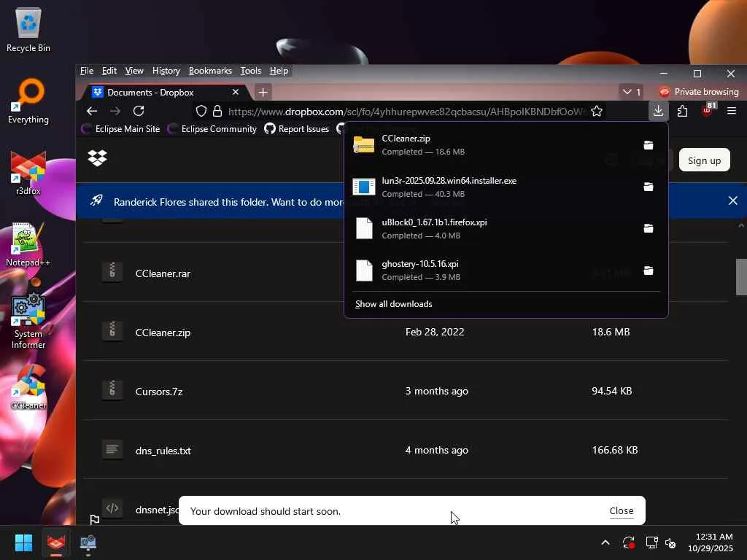Click the r3dfox taskbar icon
The height and width of the screenshot is (560, 747).
pyautogui.click(x=56, y=542)
